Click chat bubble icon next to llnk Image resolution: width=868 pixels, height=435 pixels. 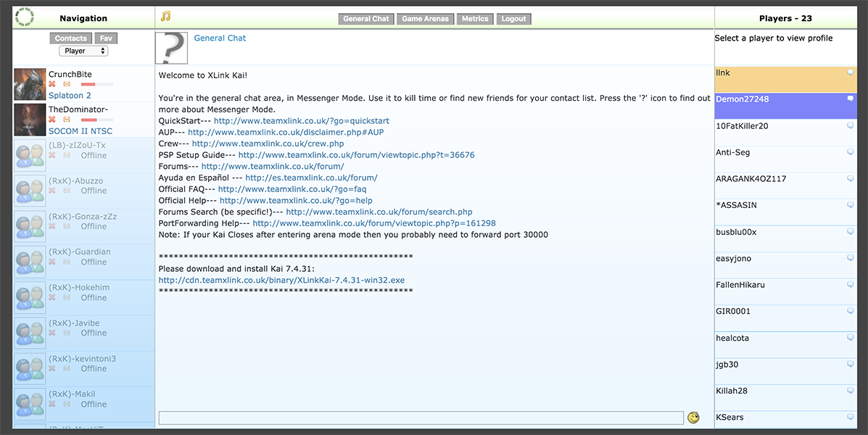(851, 72)
